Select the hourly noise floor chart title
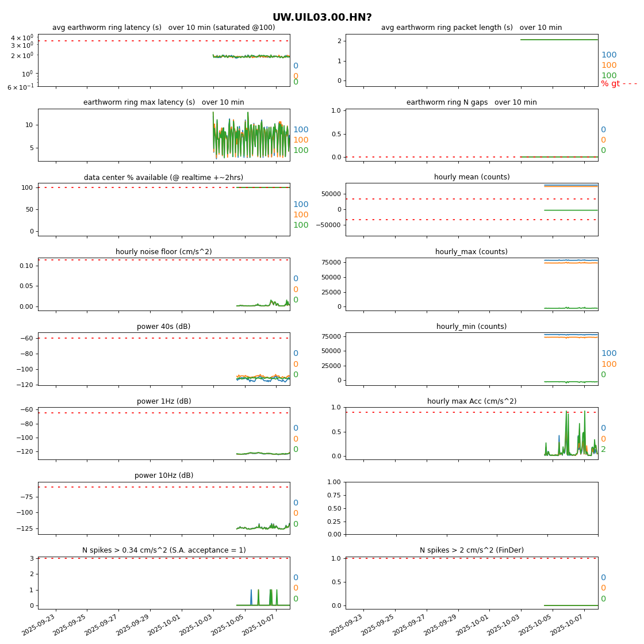The width and height of the screenshot is (644, 644). tap(164, 252)
